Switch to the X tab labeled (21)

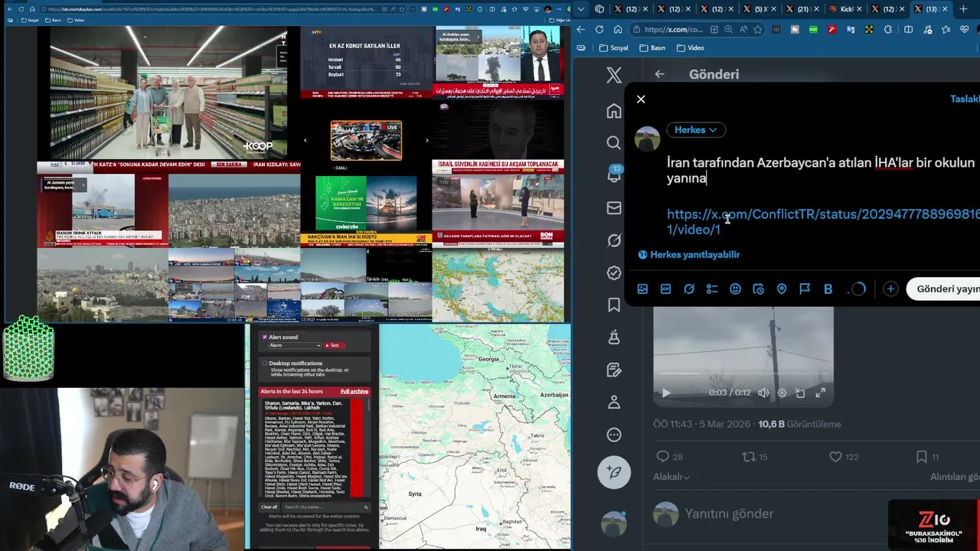802,9
